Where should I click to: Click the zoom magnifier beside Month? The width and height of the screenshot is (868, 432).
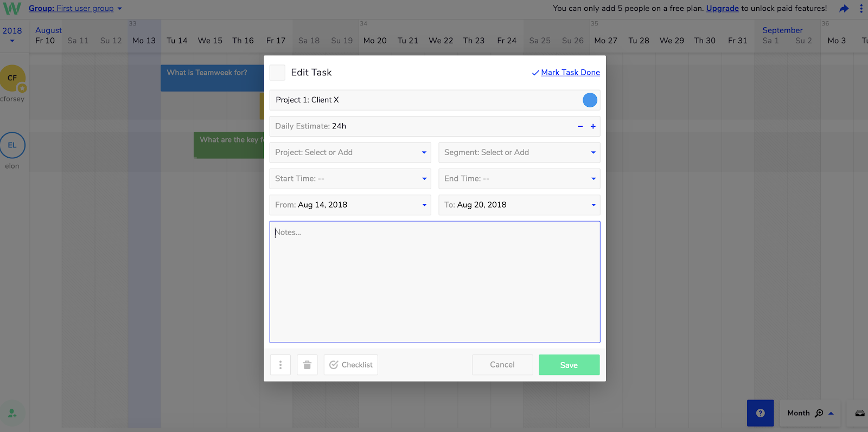pos(819,413)
